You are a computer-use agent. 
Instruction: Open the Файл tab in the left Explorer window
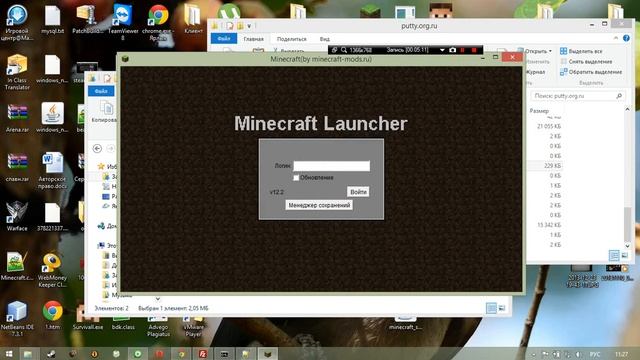[x=101, y=91]
